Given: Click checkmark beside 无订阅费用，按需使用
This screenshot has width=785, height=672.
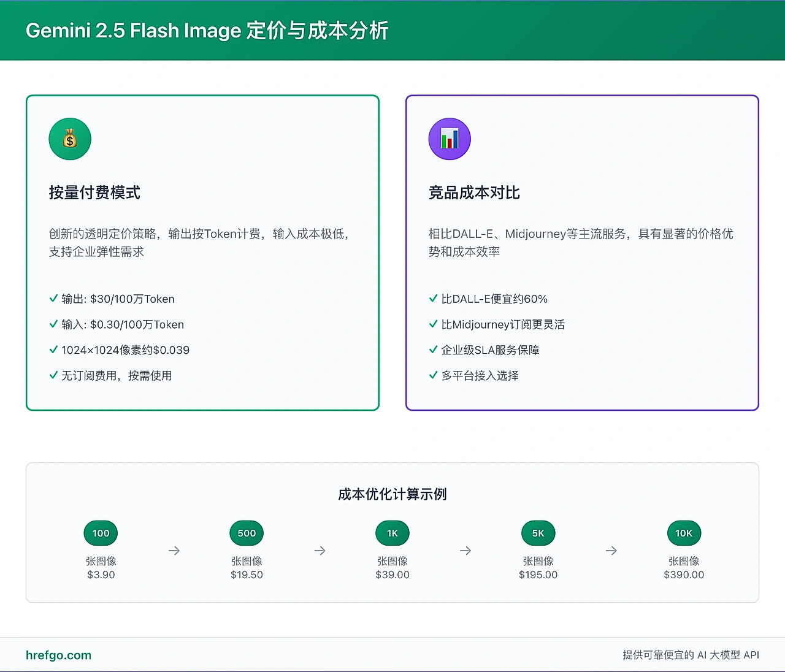Looking at the screenshot, I should [x=53, y=375].
